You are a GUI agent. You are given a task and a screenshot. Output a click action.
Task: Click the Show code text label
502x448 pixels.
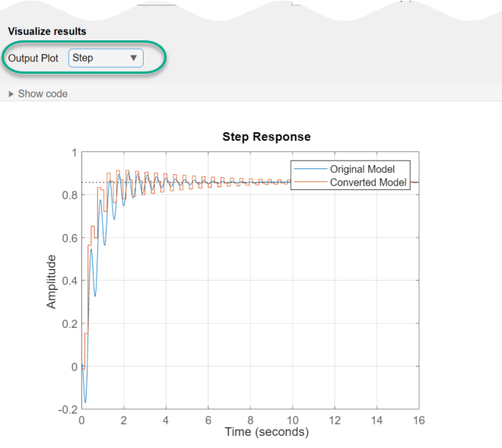coord(43,94)
